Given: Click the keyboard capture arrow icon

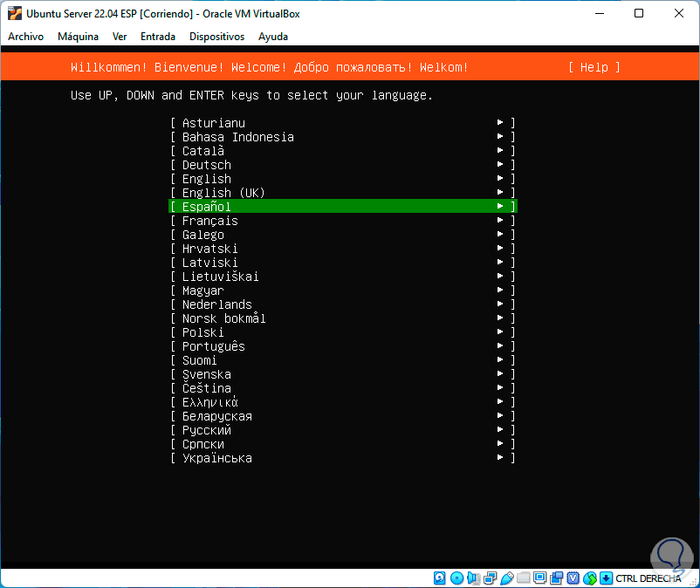Looking at the screenshot, I should [x=606, y=578].
